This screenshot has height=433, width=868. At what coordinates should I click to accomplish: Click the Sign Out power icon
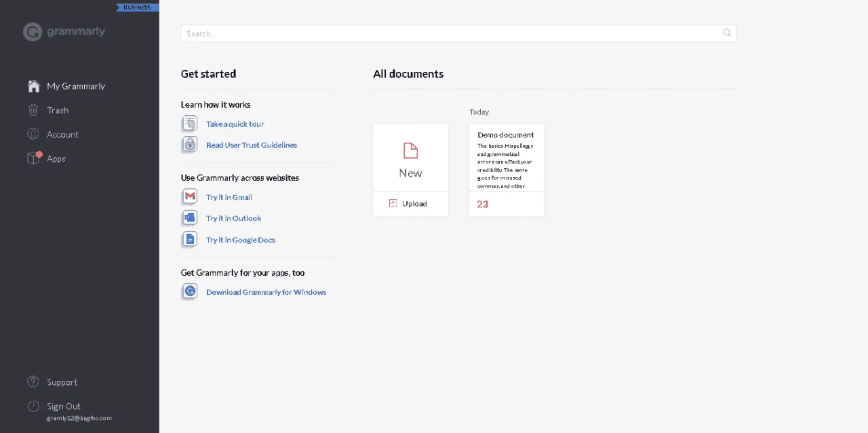pyautogui.click(x=33, y=406)
